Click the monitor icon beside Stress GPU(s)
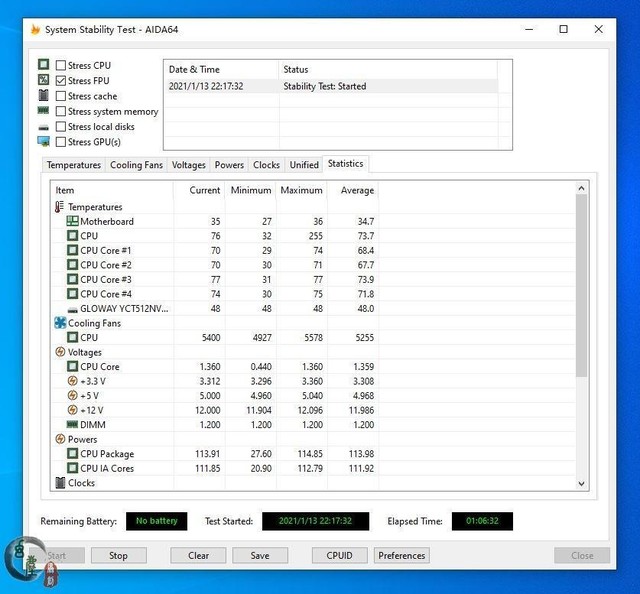Screen dimensions: 640x594 (x=43, y=142)
